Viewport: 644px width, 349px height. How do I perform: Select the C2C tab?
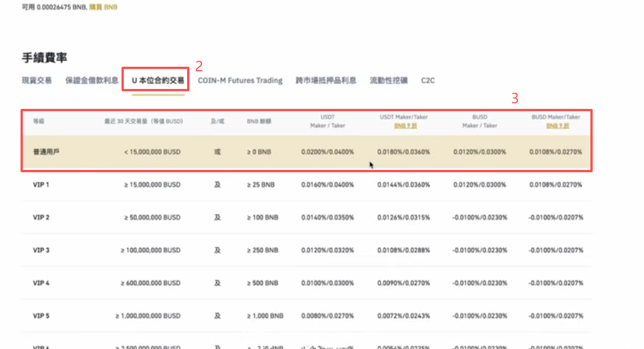428,80
